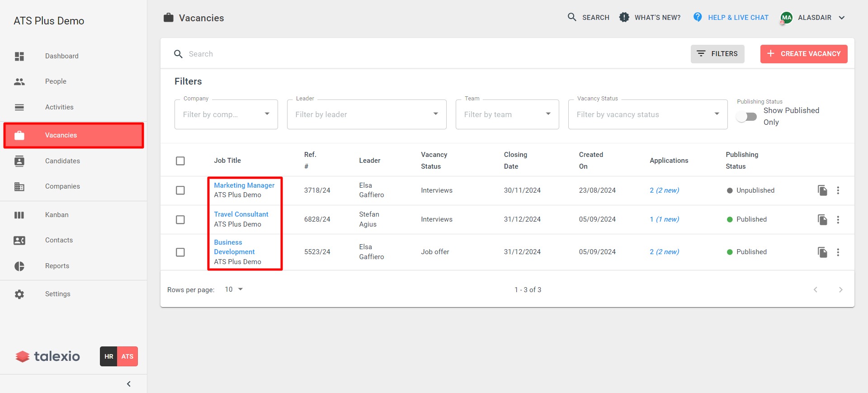Change rows per page dropdown
The image size is (868, 393).
[234, 289]
